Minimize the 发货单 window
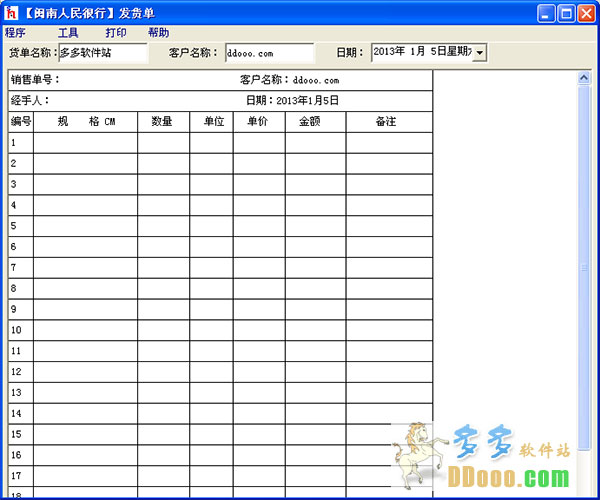 (x=546, y=14)
